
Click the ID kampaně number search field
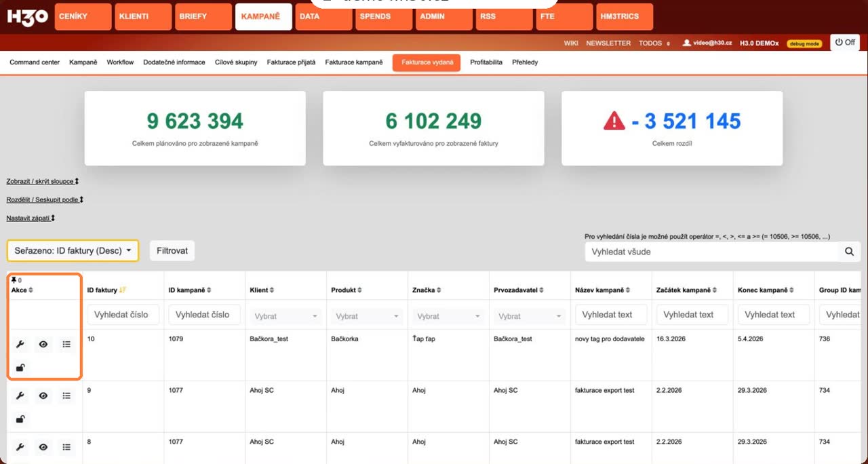coord(204,315)
